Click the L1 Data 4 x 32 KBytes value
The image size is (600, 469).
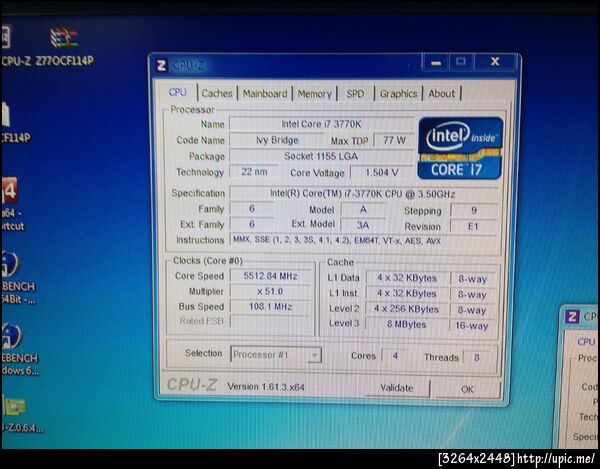pos(407,278)
